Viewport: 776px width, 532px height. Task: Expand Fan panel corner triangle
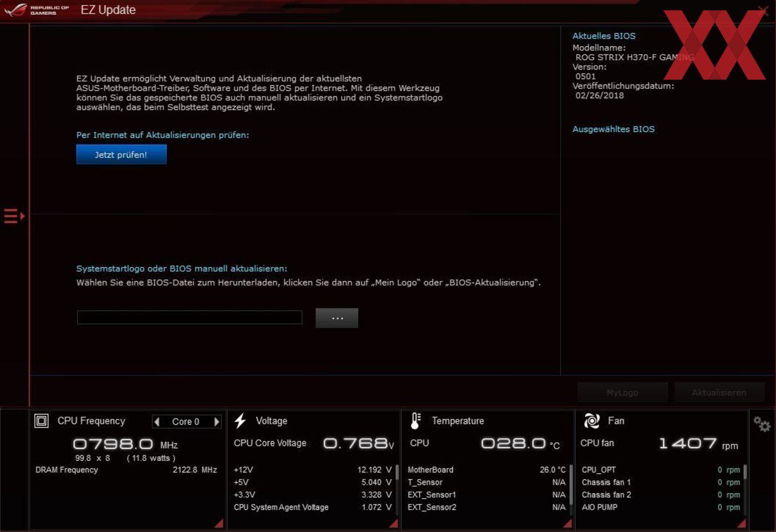[x=742, y=523]
